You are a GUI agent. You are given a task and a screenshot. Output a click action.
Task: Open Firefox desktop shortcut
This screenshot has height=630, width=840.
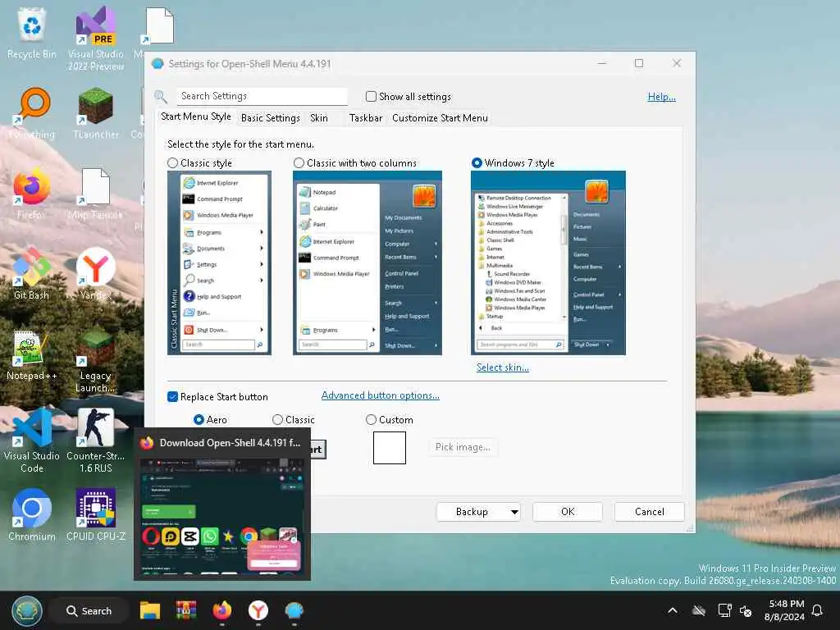pos(32,194)
